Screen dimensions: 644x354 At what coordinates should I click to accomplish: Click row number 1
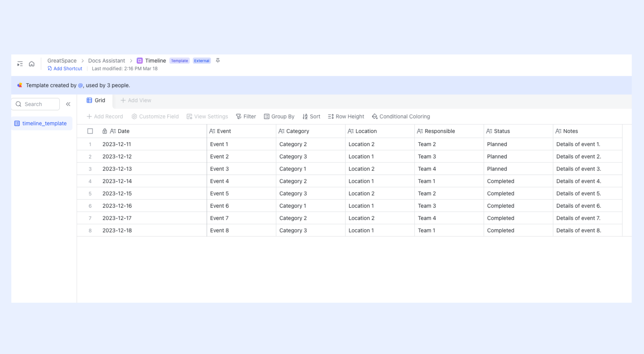coord(90,145)
